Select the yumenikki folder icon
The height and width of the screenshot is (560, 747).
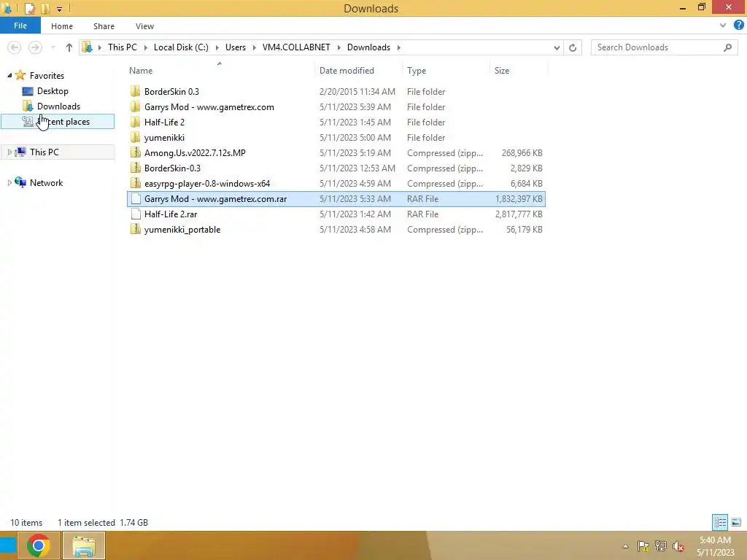pos(135,138)
